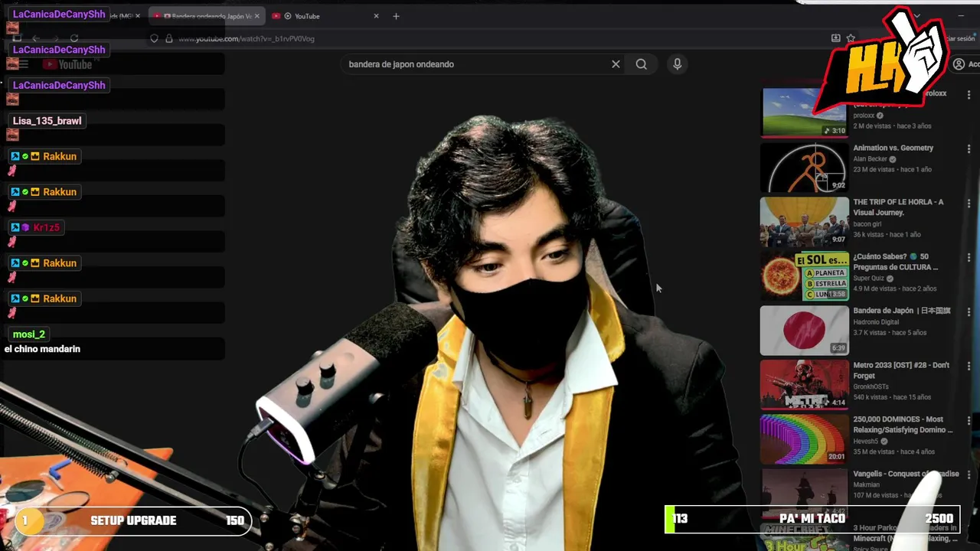Open options menu for 'Bandera de Japón' video

pyautogui.click(x=969, y=311)
